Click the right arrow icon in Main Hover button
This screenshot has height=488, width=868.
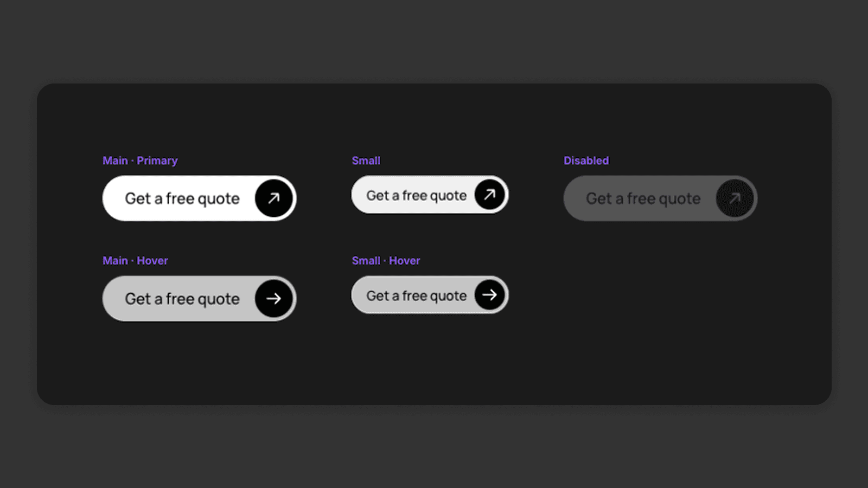[x=274, y=298]
